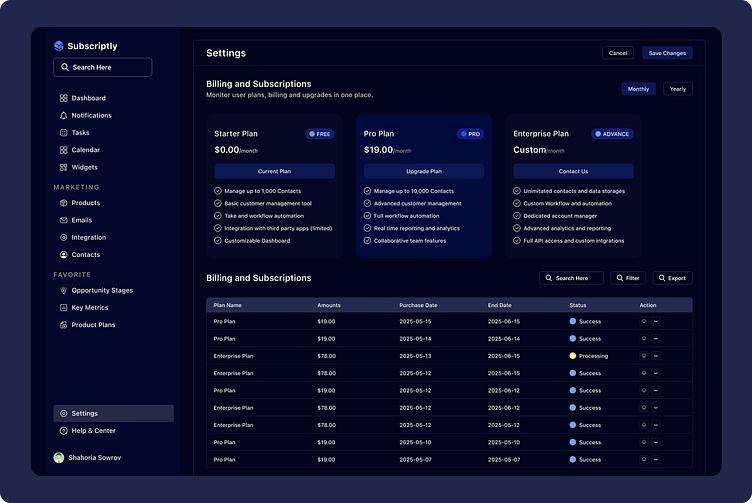
Task: Click first action icon in Processing row
Action: point(643,356)
